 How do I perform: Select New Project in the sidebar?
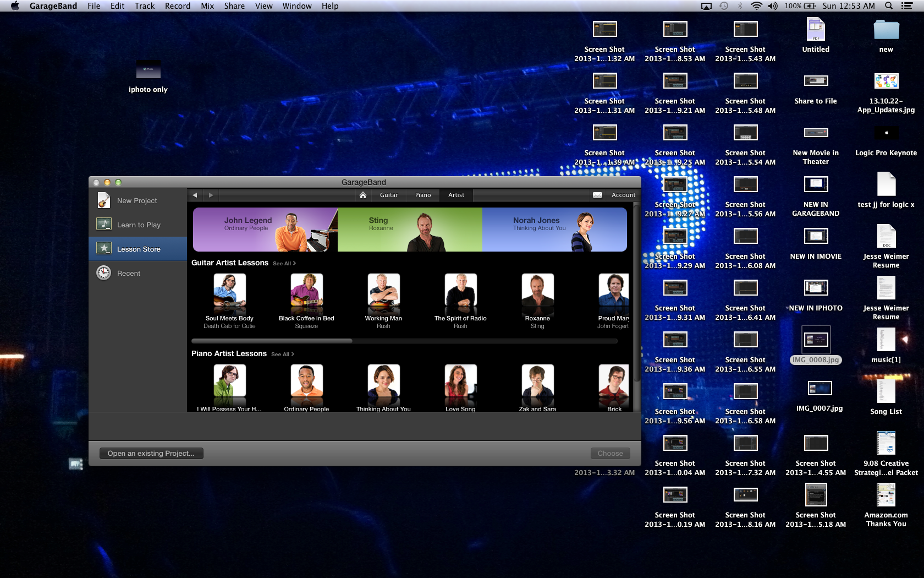137,201
